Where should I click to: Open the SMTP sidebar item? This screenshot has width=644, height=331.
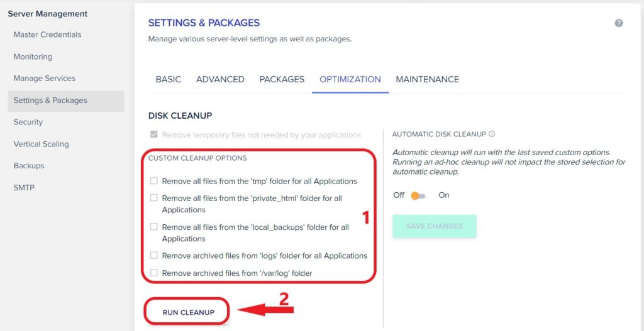[x=25, y=188]
